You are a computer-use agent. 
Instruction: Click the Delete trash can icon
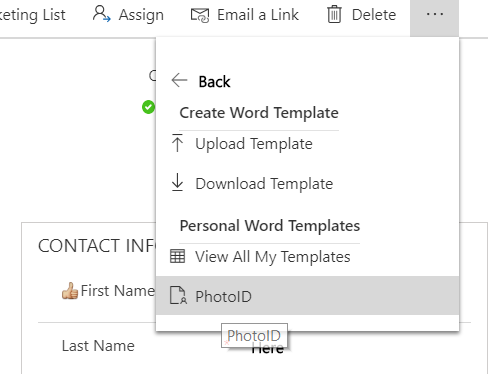[334, 15]
